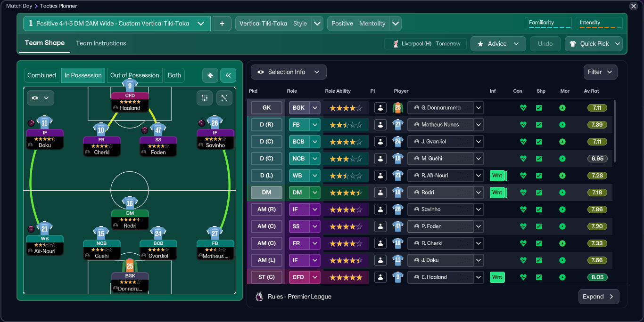644x322 pixels.
Task: Click the Match Day breadcrumb link
Action: (19, 6)
